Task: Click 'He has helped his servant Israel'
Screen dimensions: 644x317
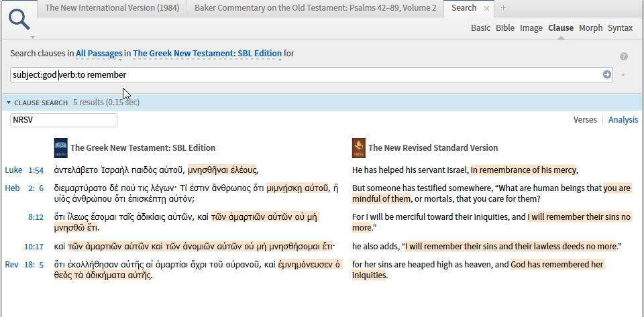Action: click(x=411, y=170)
